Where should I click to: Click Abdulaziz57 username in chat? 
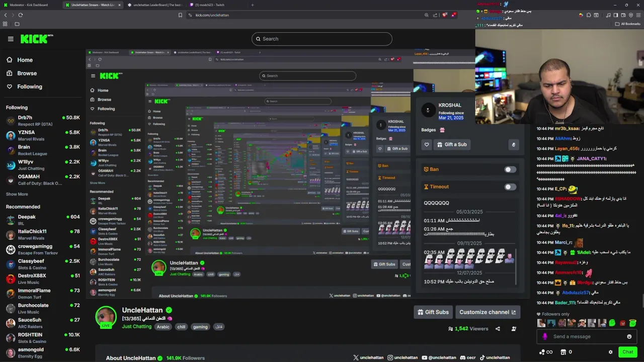click(575, 293)
